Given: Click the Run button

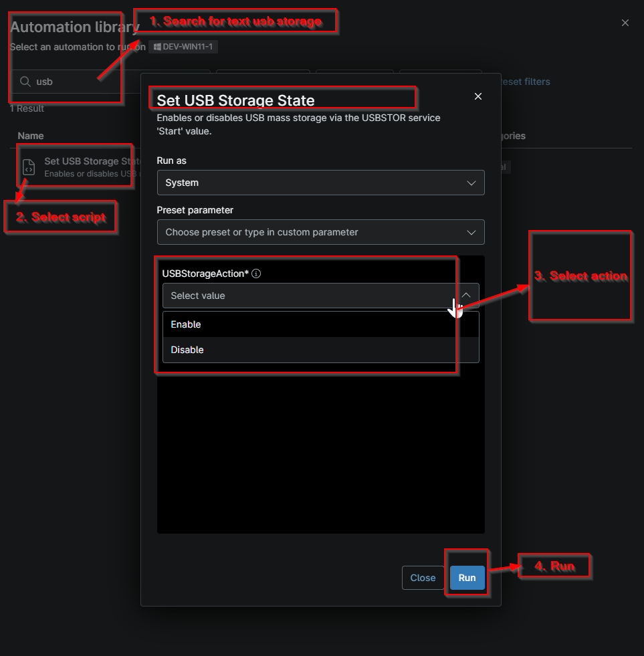Looking at the screenshot, I should [467, 578].
